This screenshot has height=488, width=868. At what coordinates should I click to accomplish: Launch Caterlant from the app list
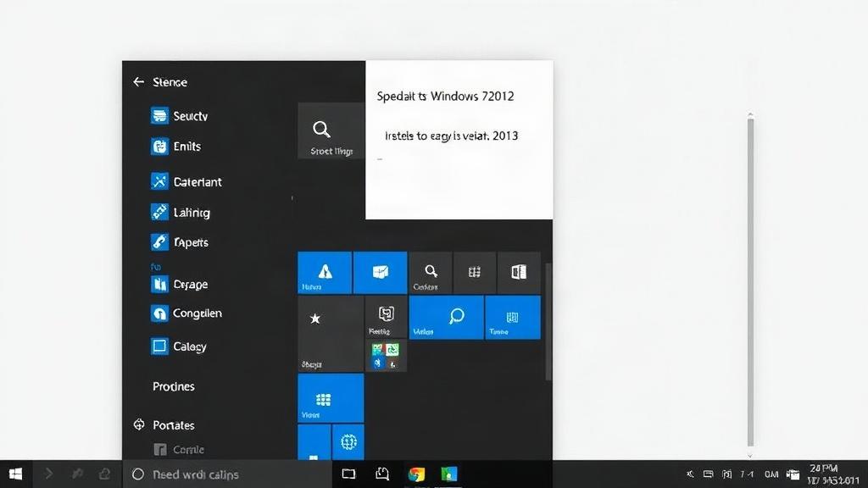(x=186, y=181)
